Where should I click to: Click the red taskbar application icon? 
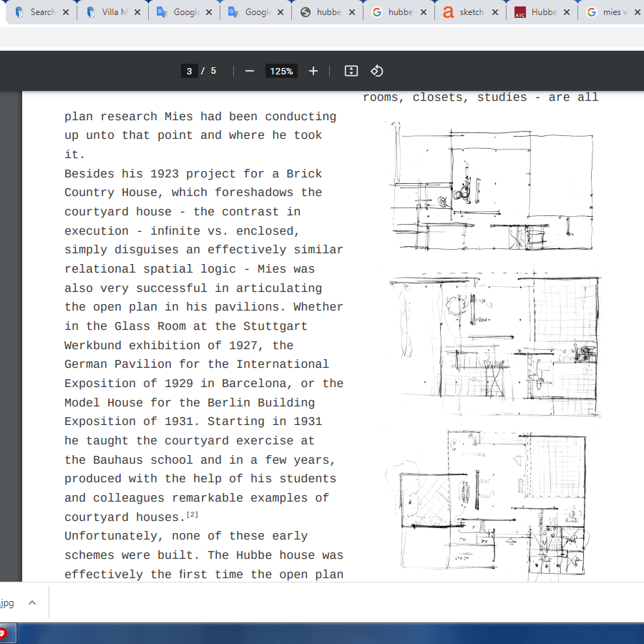[x=4, y=633]
